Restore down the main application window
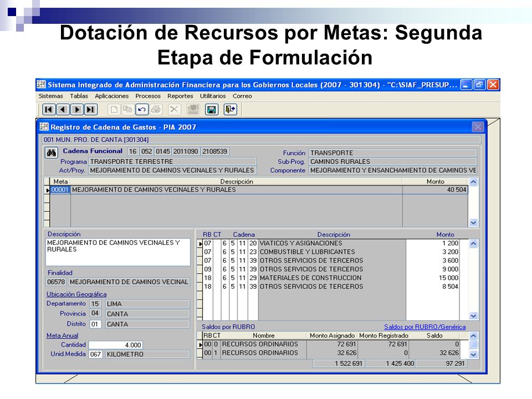The width and height of the screenshot is (532, 399). 479,84
